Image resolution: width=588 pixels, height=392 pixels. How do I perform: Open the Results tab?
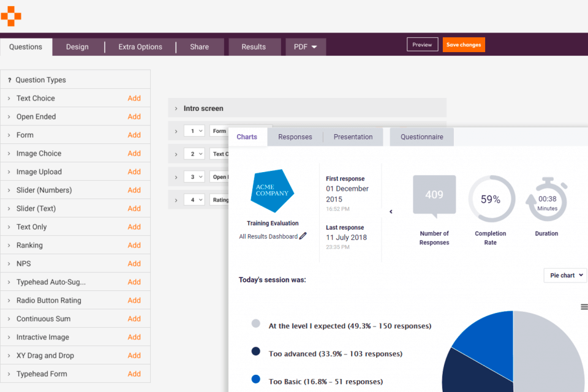(x=254, y=47)
